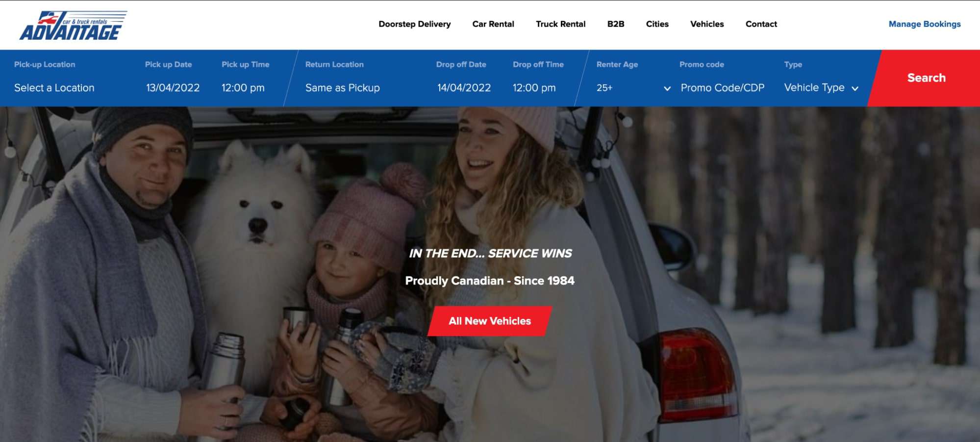The height and width of the screenshot is (442, 980).
Task: Select a Location in pick-up field
Action: [x=54, y=88]
